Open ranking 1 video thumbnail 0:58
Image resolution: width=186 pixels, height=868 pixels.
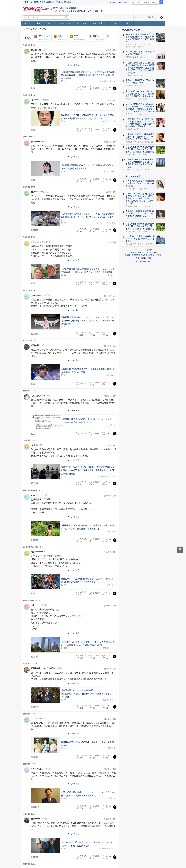tap(160, 37)
